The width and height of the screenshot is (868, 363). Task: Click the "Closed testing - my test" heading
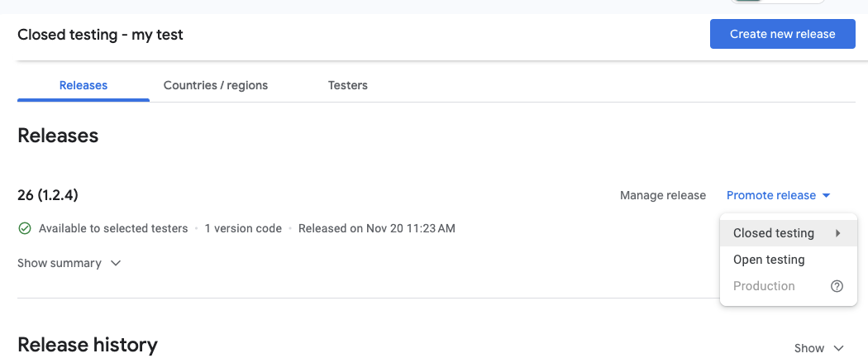[100, 35]
